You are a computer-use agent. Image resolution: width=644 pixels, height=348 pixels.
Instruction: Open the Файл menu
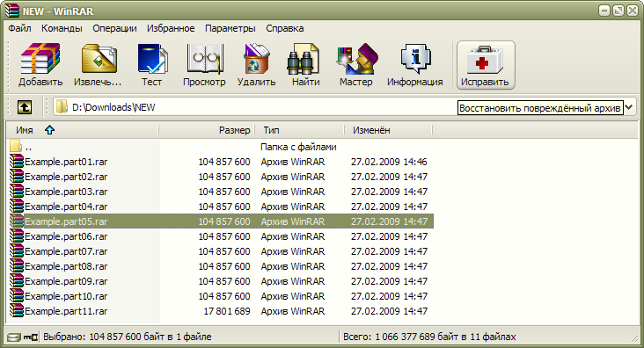19,28
